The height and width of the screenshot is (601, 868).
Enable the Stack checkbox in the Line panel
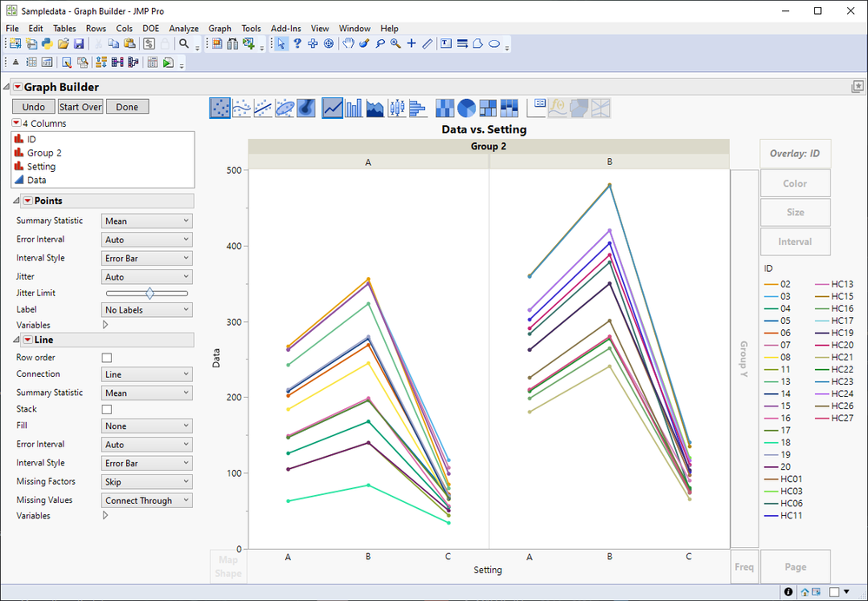106,410
